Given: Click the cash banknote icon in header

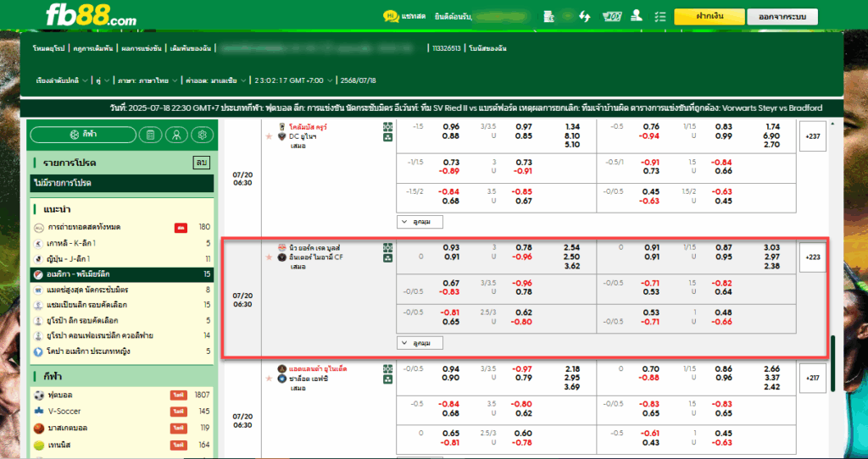Looking at the screenshot, I should point(612,17).
